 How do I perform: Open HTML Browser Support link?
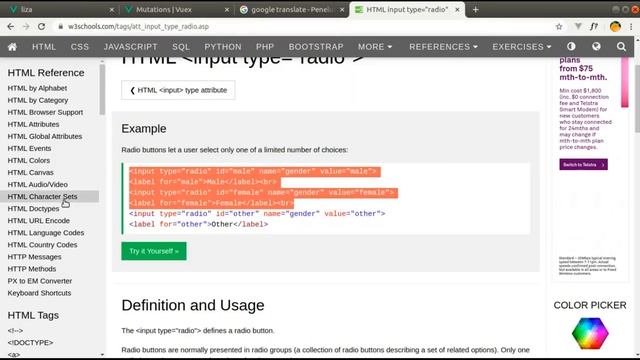click(x=45, y=112)
